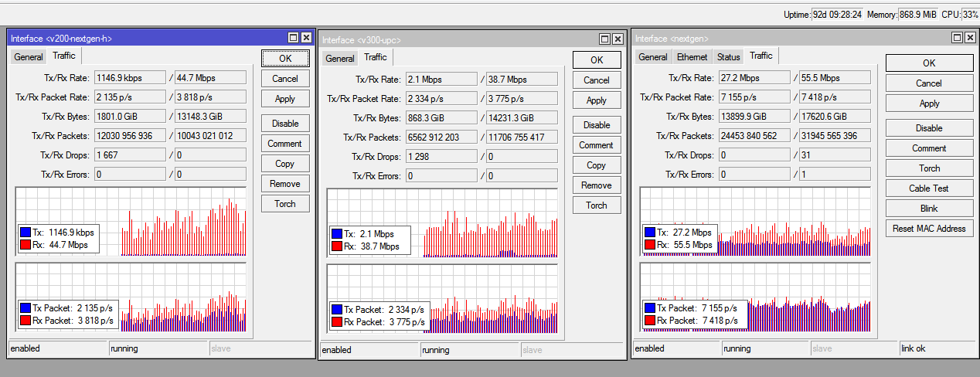The height and width of the screenshot is (377, 980).
Task: Open the General tab in nextgen window
Action: click(x=653, y=57)
